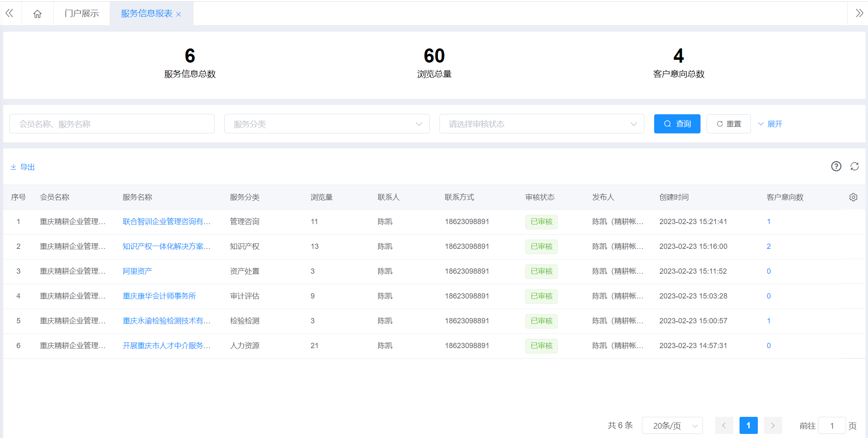Image resolution: width=868 pixels, height=438 pixels.
Task: Click the 管理咨询 category cell
Action: click(245, 222)
